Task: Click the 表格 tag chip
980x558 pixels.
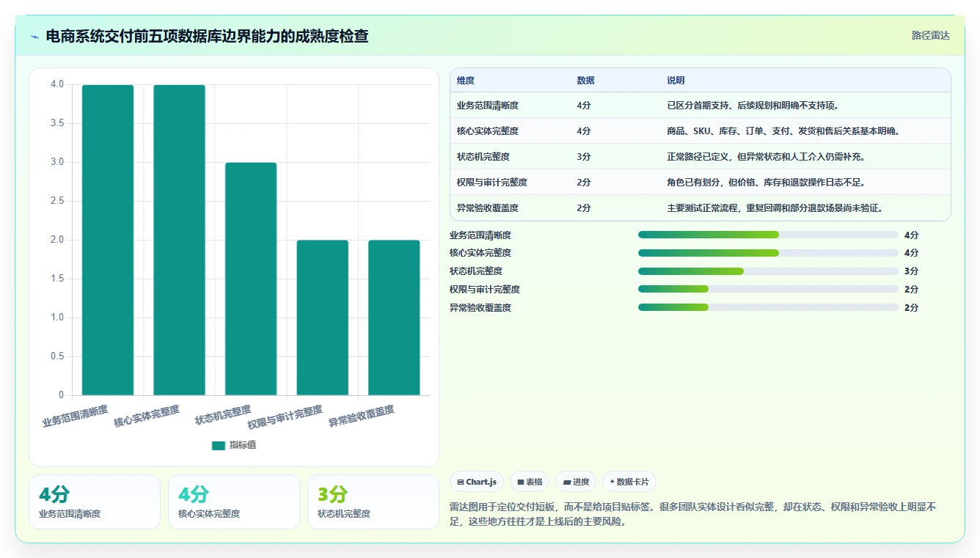Action: tap(530, 482)
